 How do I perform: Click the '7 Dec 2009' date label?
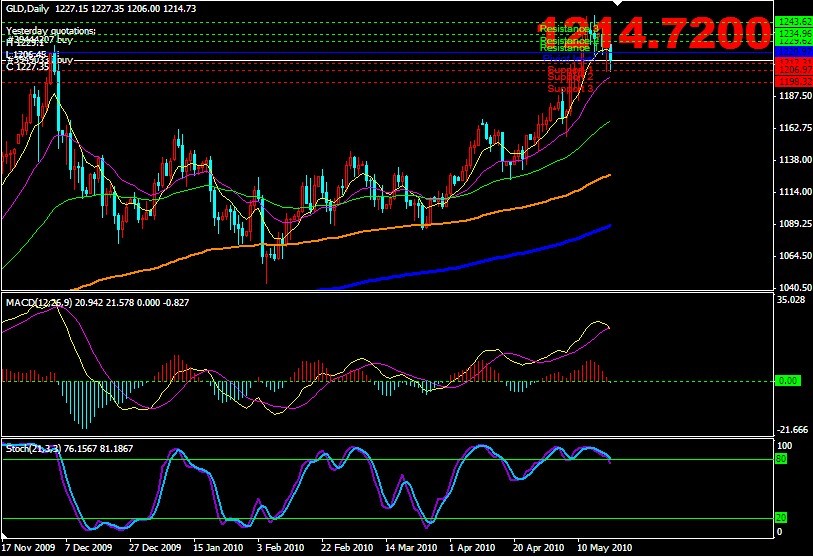tap(88, 548)
